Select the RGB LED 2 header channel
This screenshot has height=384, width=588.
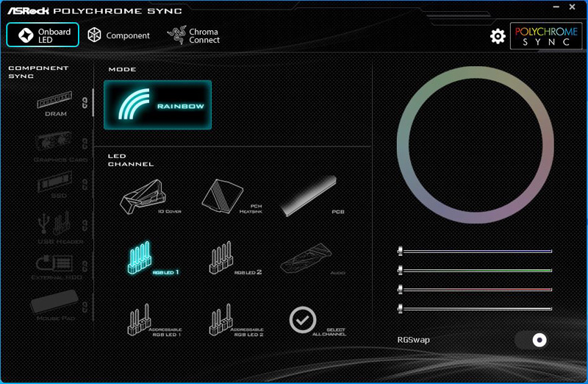pyautogui.click(x=234, y=258)
